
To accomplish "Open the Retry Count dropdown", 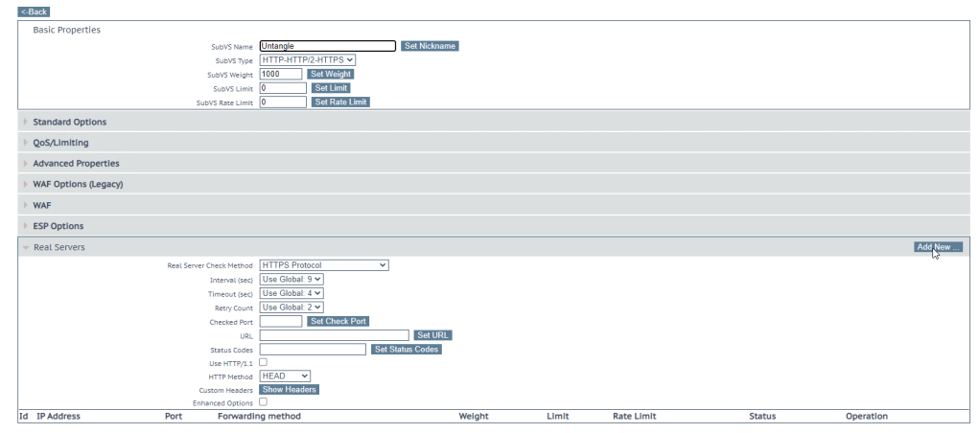I will pos(292,307).
